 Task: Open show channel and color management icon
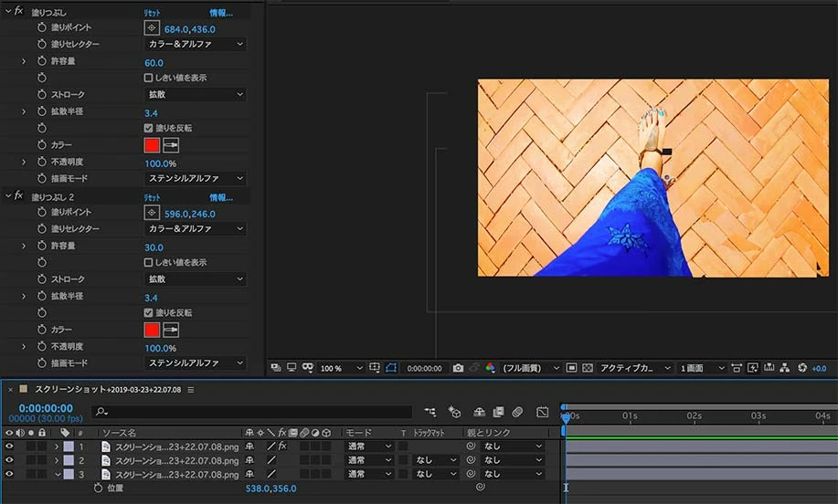click(x=490, y=367)
